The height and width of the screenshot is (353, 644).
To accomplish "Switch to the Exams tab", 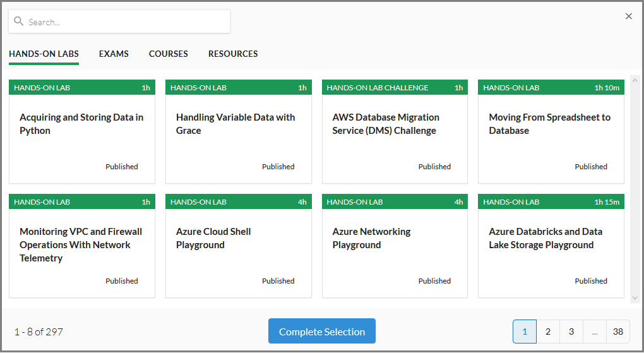I will click(x=114, y=54).
